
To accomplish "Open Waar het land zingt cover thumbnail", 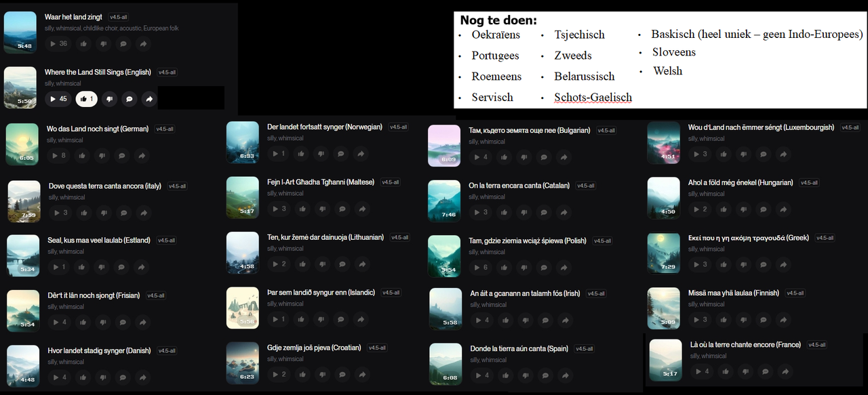I will pos(20,32).
